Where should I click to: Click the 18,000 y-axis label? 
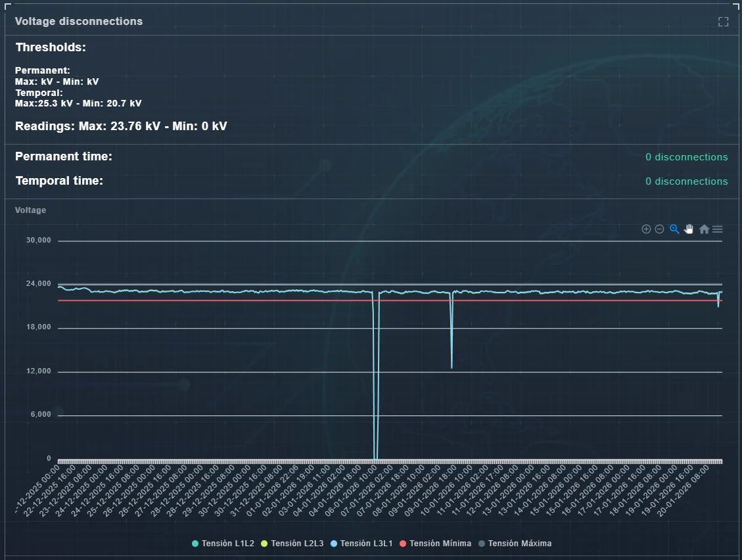[38, 327]
